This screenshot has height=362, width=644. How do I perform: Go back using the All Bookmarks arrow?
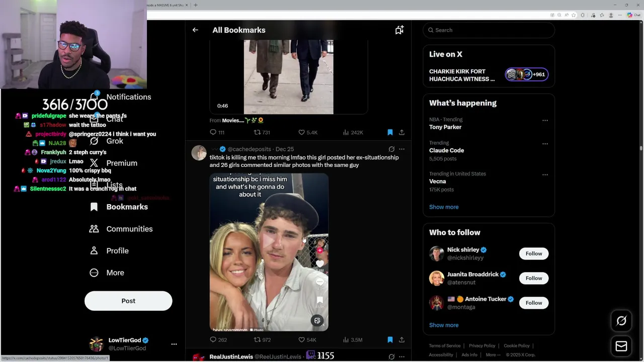point(195,30)
